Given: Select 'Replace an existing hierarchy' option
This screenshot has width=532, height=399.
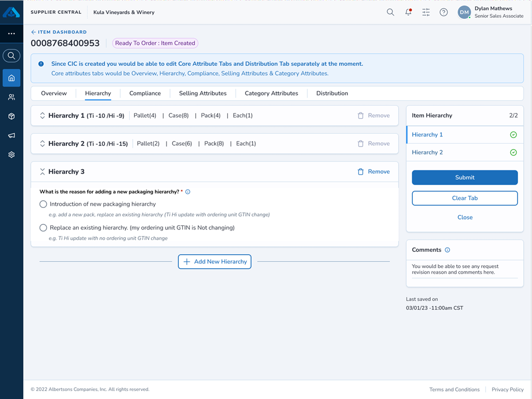Looking at the screenshot, I should coord(43,228).
